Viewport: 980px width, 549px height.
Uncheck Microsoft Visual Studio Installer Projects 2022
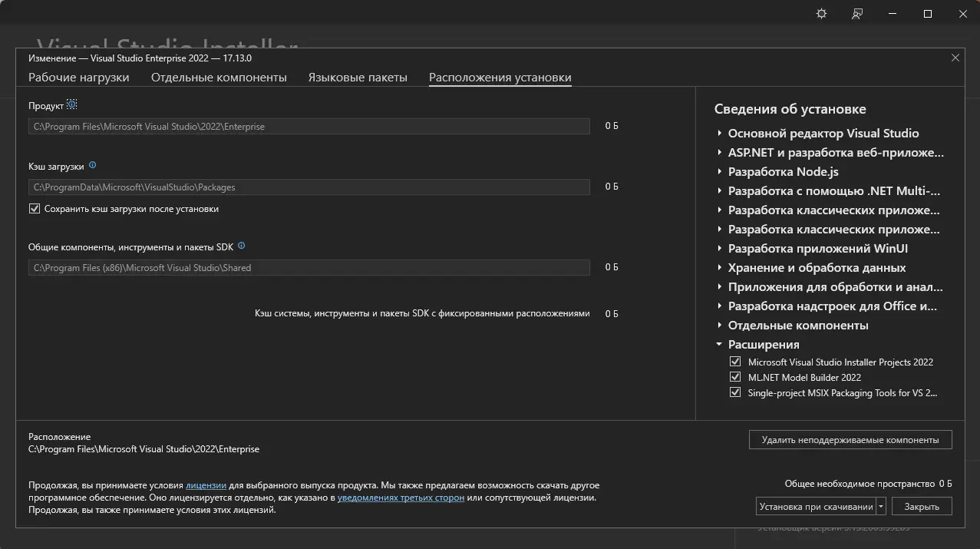click(x=735, y=362)
